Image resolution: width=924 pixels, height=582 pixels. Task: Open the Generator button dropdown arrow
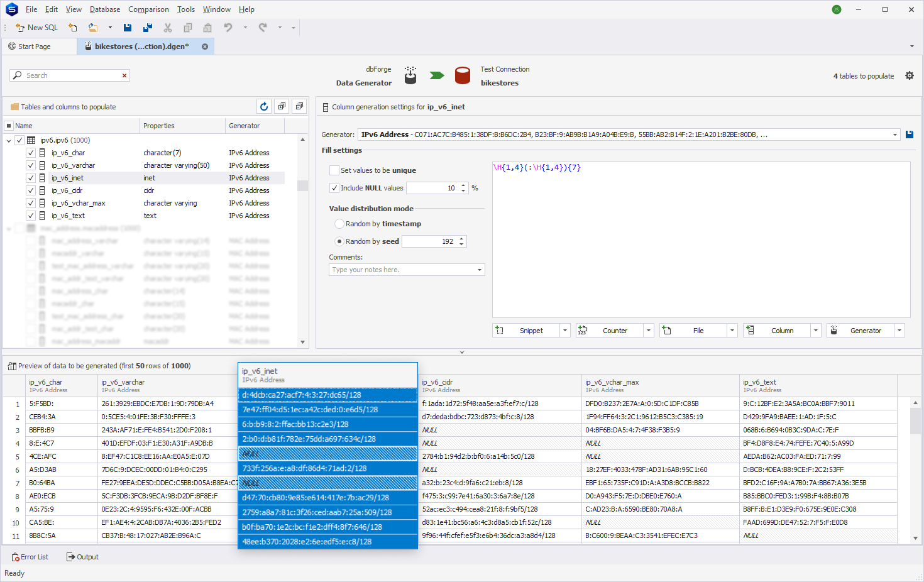tap(899, 331)
